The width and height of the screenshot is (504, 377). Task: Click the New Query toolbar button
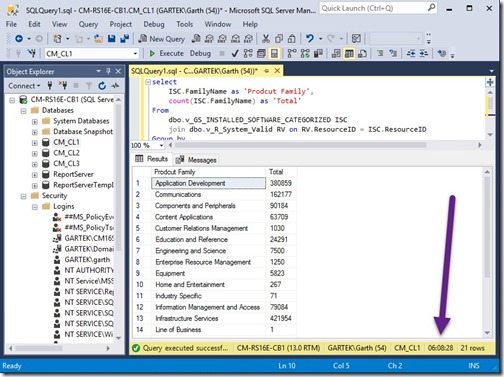pos(162,39)
